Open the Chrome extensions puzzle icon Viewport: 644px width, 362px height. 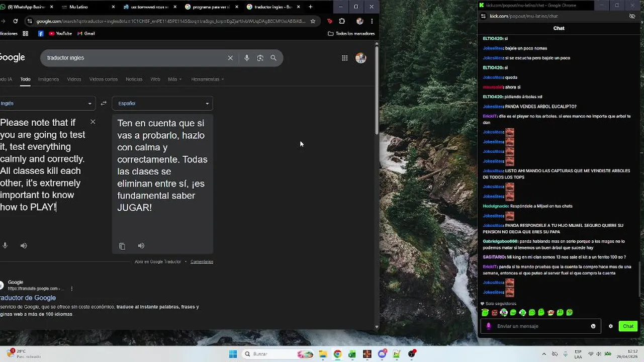(342, 21)
